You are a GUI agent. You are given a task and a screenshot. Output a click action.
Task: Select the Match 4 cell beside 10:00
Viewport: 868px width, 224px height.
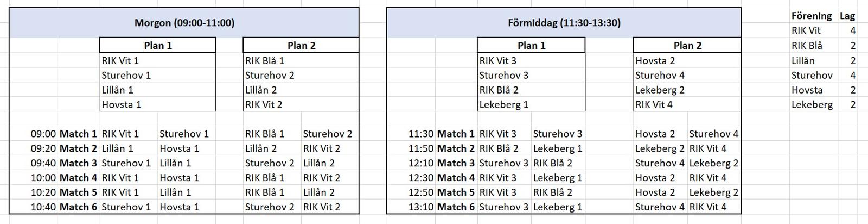click(x=78, y=178)
